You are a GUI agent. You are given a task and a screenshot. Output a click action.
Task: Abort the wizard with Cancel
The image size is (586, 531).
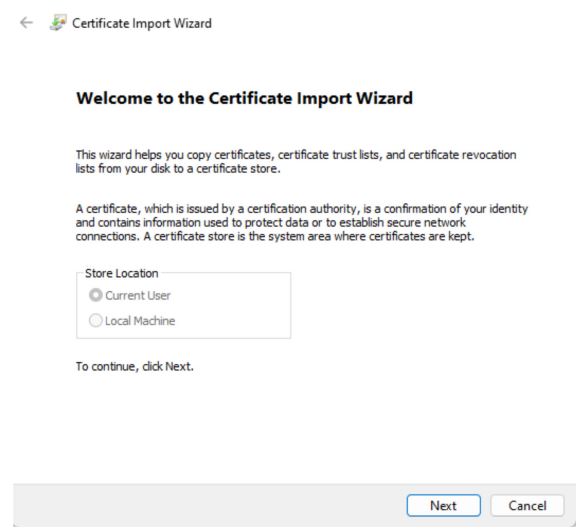[527, 506]
